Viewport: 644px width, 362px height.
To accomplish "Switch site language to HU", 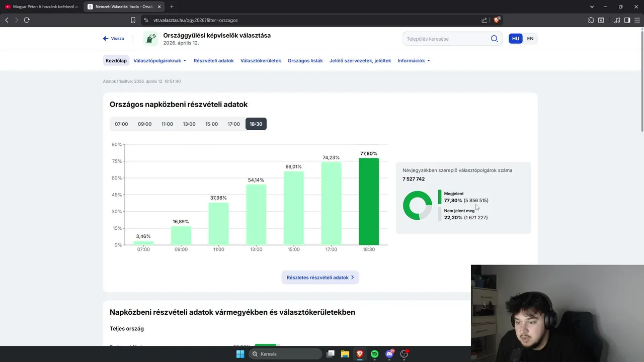I will (x=516, y=39).
